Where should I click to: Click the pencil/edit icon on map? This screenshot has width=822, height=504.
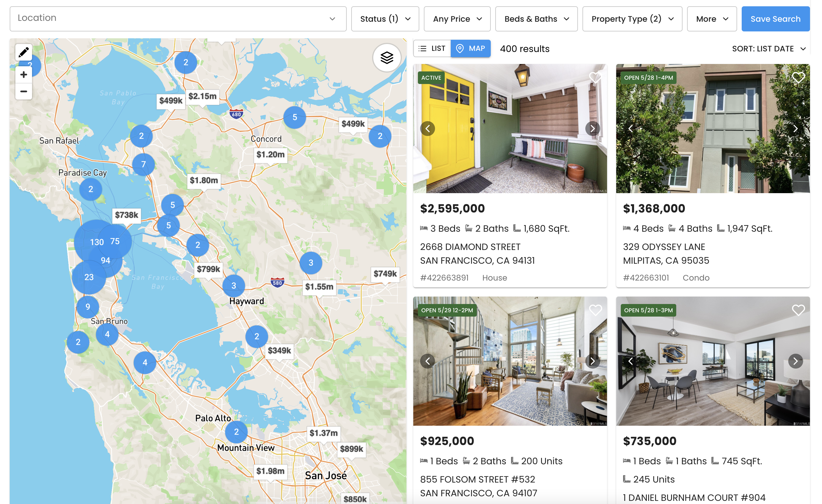pos(23,52)
